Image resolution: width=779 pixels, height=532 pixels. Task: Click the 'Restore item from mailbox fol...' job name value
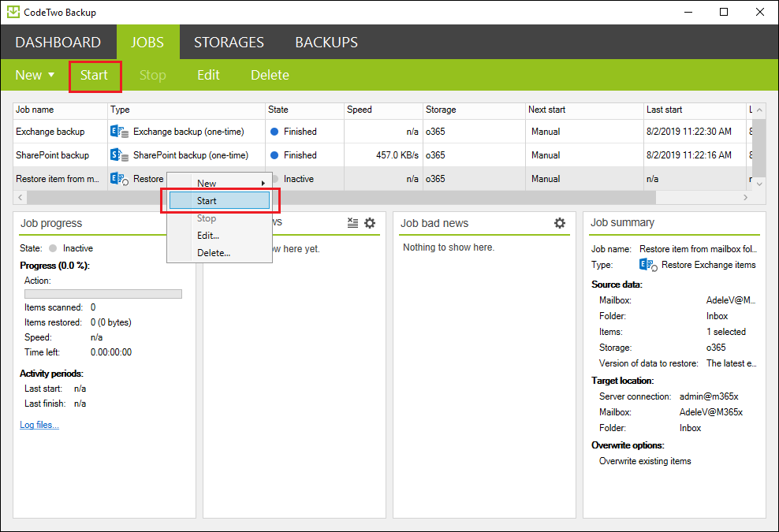698,249
